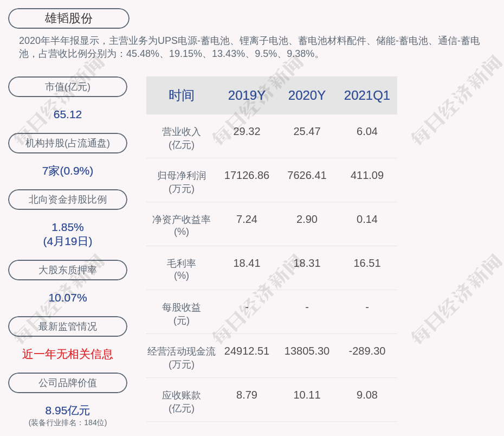This screenshot has height=436, width=504.
Task: Click the 装备行业排名：184位 note
Action: coord(68,423)
